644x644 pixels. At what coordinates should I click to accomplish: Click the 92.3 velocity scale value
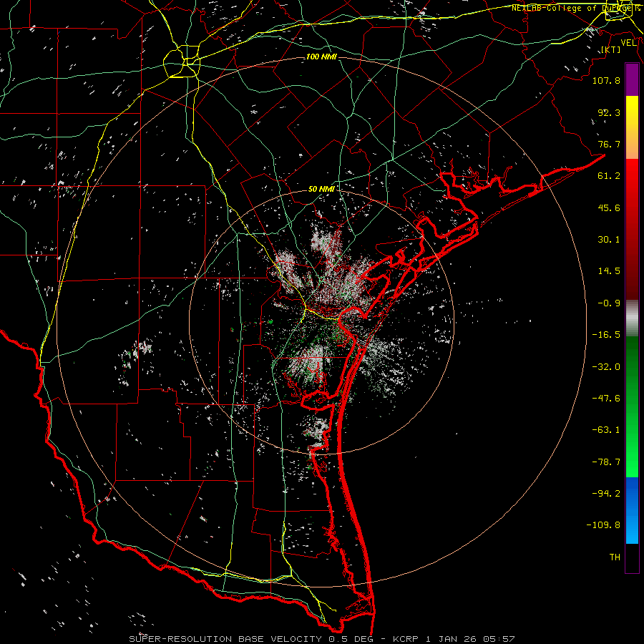click(609, 112)
